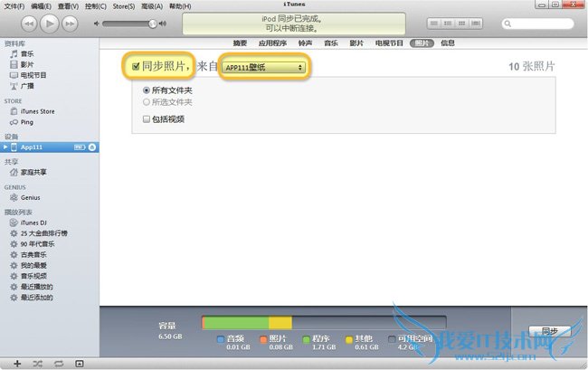The image size is (588, 370).
Task: Switch to the 影片 tab
Action: [356, 43]
